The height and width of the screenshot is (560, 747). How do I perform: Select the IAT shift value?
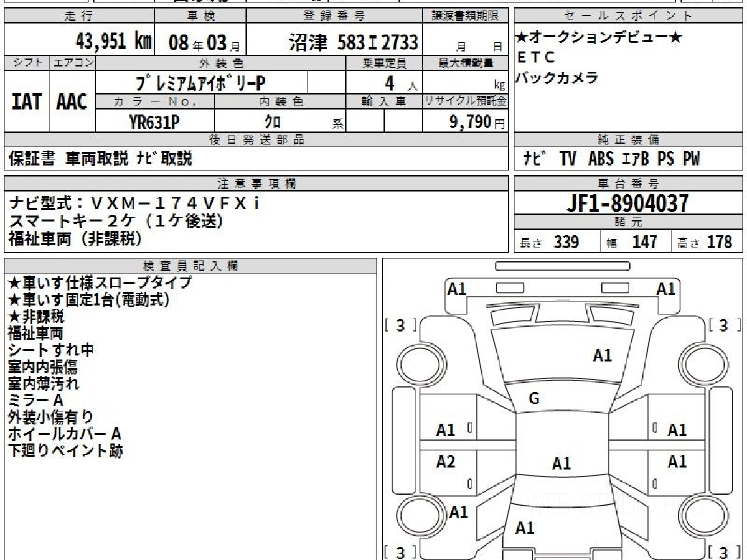pyautogui.click(x=27, y=101)
